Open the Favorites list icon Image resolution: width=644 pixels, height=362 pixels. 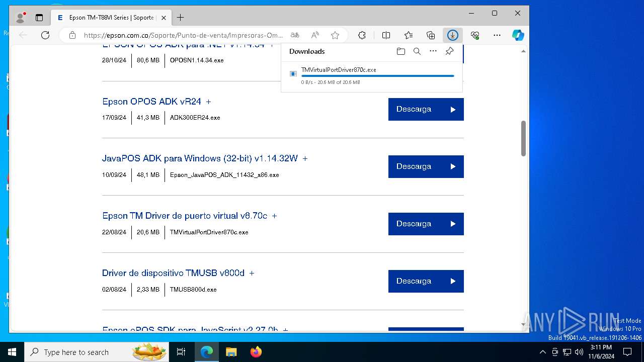[409, 35]
